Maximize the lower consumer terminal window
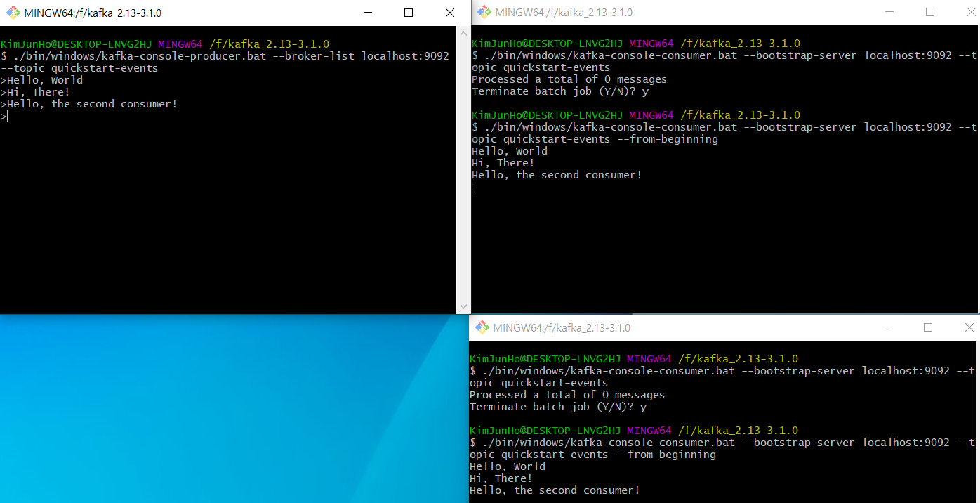 pos(928,327)
